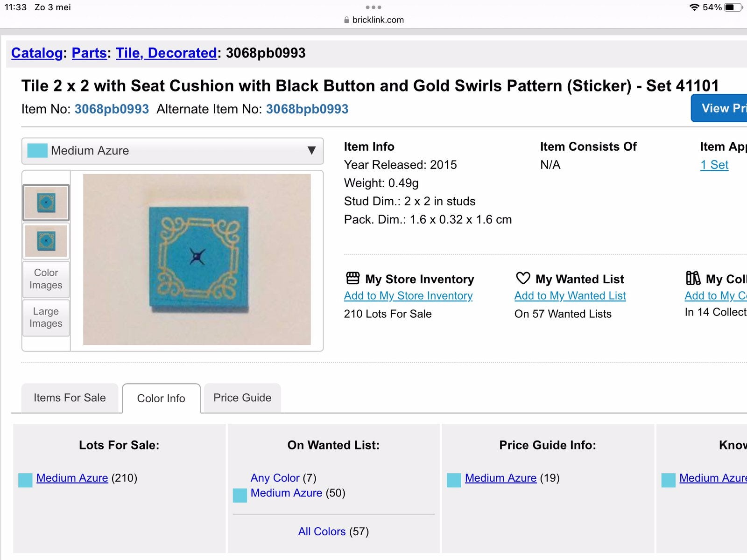The height and width of the screenshot is (560, 747).
Task: Click the Medium Azure swatch under Lots For Sale
Action: click(25, 480)
